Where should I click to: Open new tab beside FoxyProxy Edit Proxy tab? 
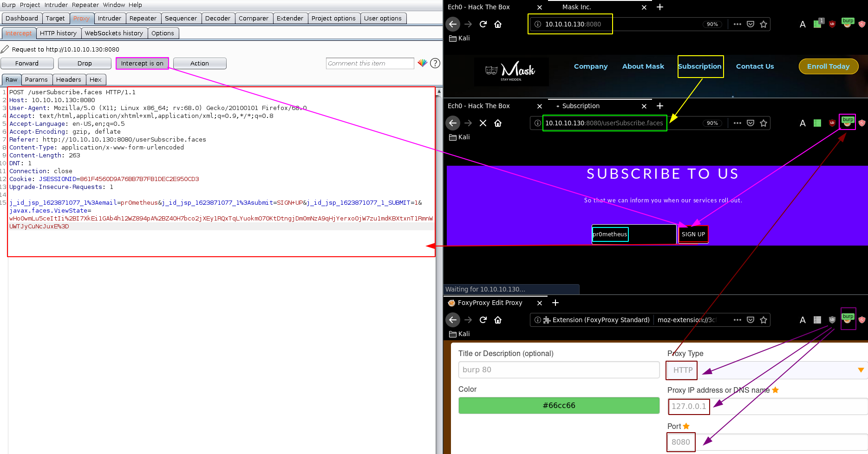coord(555,303)
